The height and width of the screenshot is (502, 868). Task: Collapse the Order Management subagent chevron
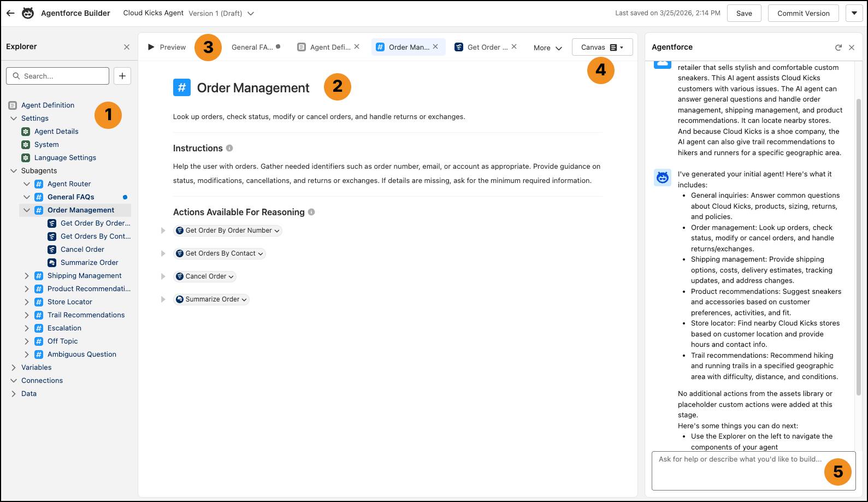click(x=27, y=210)
